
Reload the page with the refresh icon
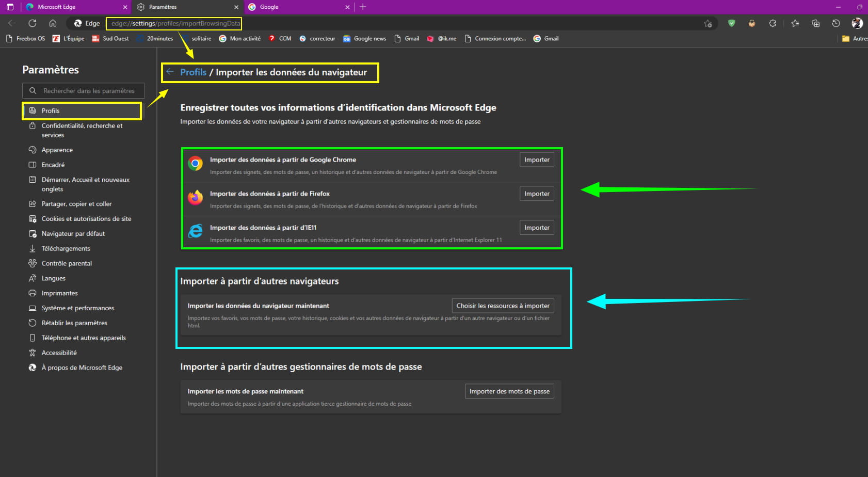[x=33, y=23]
